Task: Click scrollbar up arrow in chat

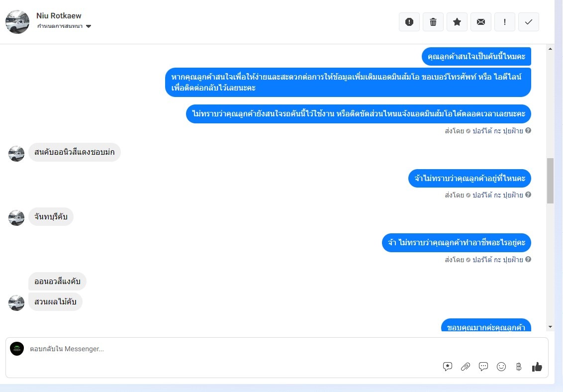Action: [550, 49]
